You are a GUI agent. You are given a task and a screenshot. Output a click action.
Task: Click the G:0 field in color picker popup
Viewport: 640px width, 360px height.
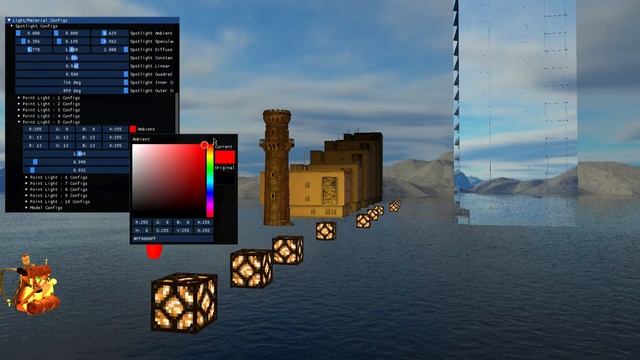coord(162,222)
